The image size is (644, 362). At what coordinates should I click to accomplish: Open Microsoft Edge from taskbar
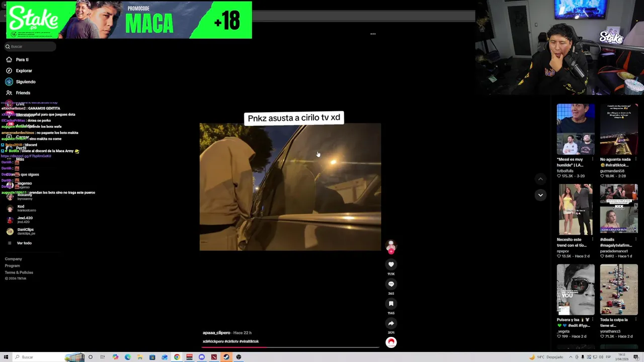point(128,357)
